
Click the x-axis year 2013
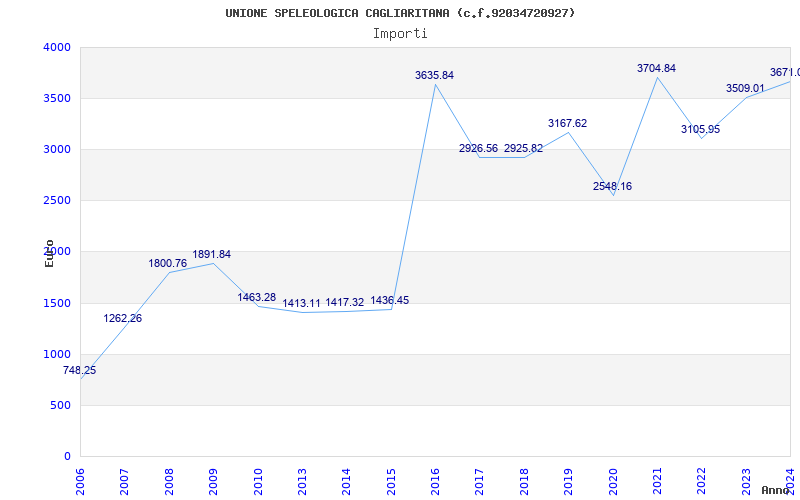pos(302,482)
